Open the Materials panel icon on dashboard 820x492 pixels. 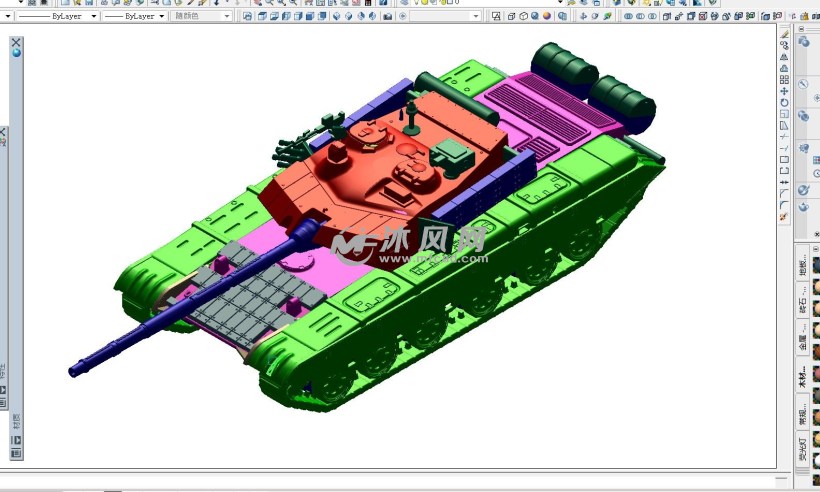pos(804,189)
